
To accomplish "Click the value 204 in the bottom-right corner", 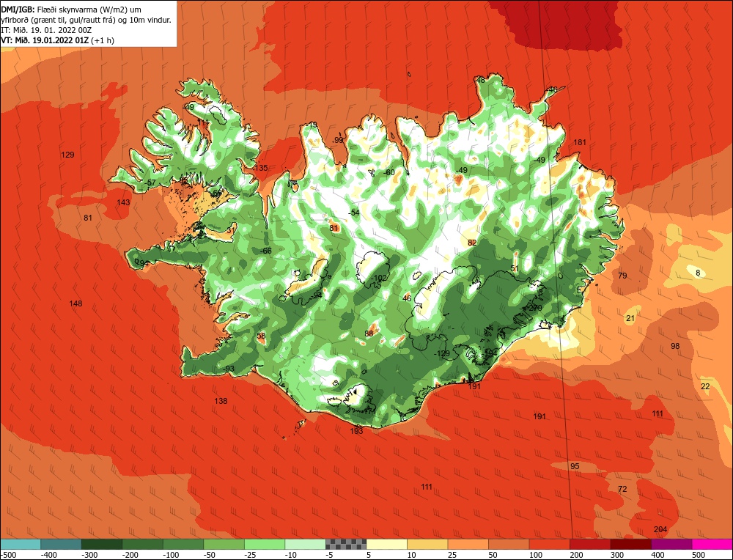I will click(660, 529).
